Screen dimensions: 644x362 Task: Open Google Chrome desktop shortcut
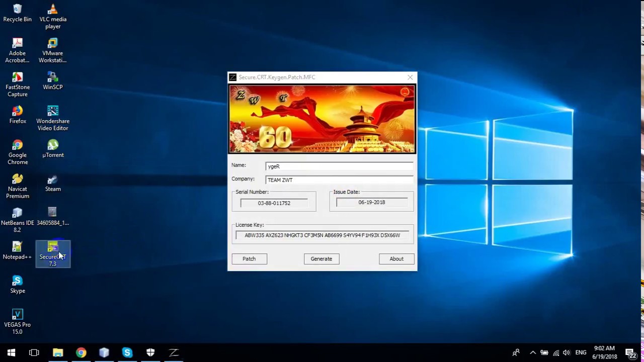[17, 152]
